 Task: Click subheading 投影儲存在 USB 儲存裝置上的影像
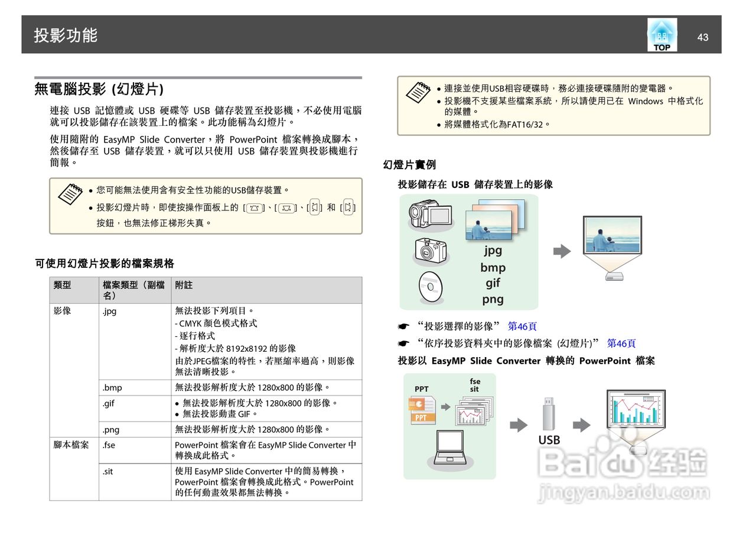475,184
